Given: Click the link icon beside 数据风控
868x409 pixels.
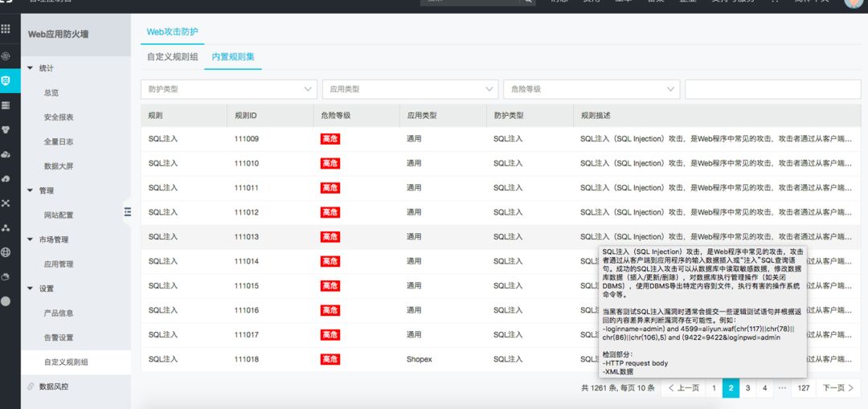Looking at the screenshot, I should coord(31,387).
